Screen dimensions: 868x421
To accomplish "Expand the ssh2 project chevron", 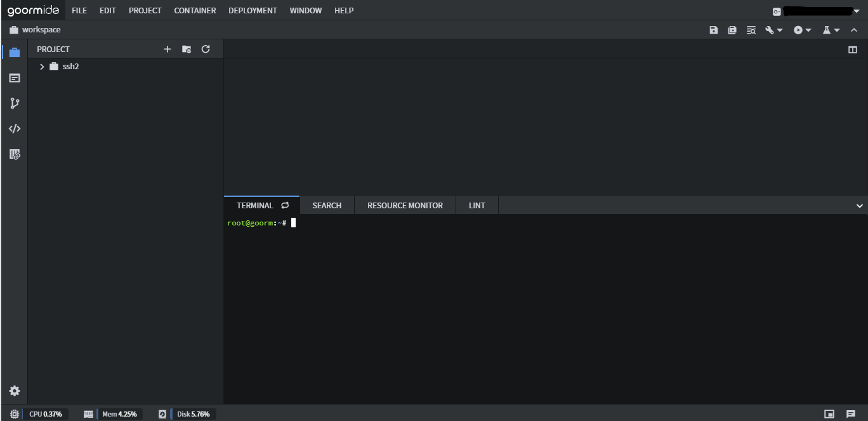I will 42,67.
